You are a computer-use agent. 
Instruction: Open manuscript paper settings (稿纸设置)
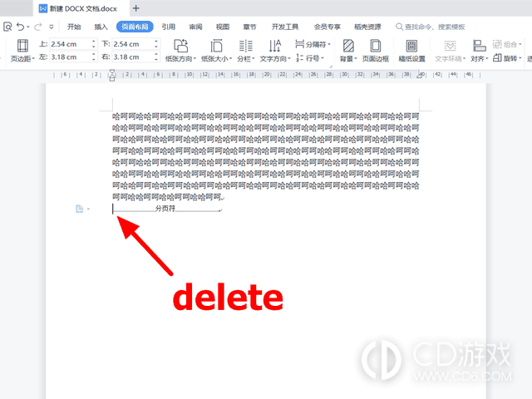(411, 46)
